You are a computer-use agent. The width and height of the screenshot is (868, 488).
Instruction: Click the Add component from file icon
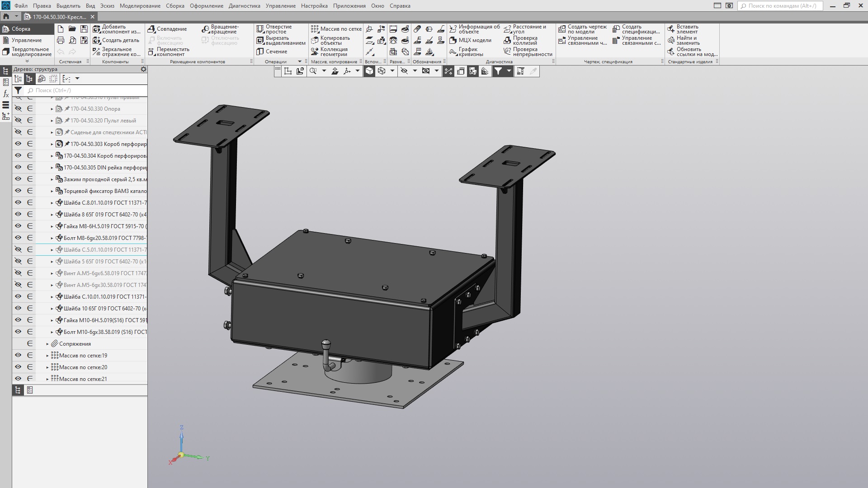(x=97, y=29)
